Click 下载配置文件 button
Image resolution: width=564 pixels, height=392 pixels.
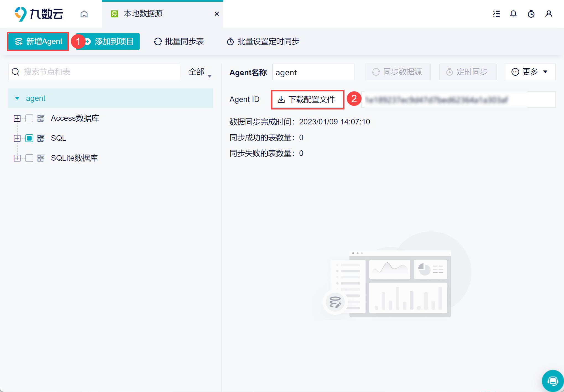[x=307, y=100]
